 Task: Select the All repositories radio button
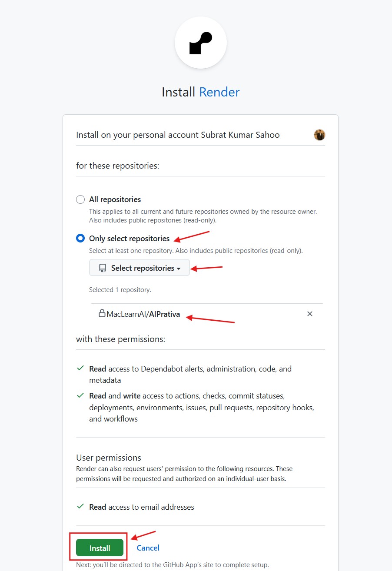coord(80,199)
